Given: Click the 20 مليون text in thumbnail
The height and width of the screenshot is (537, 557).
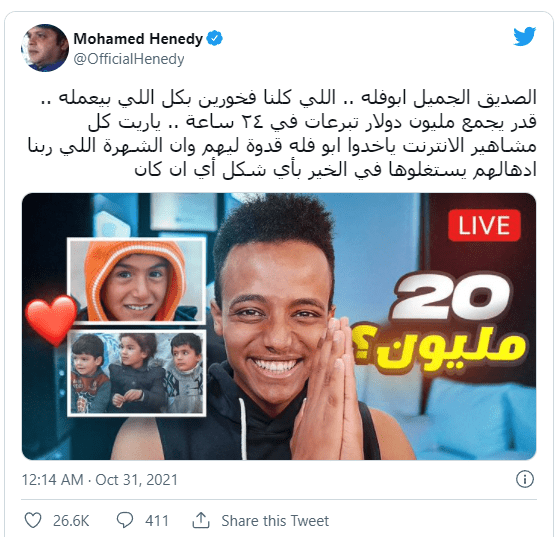Looking at the screenshot, I should tap(440, 322).
